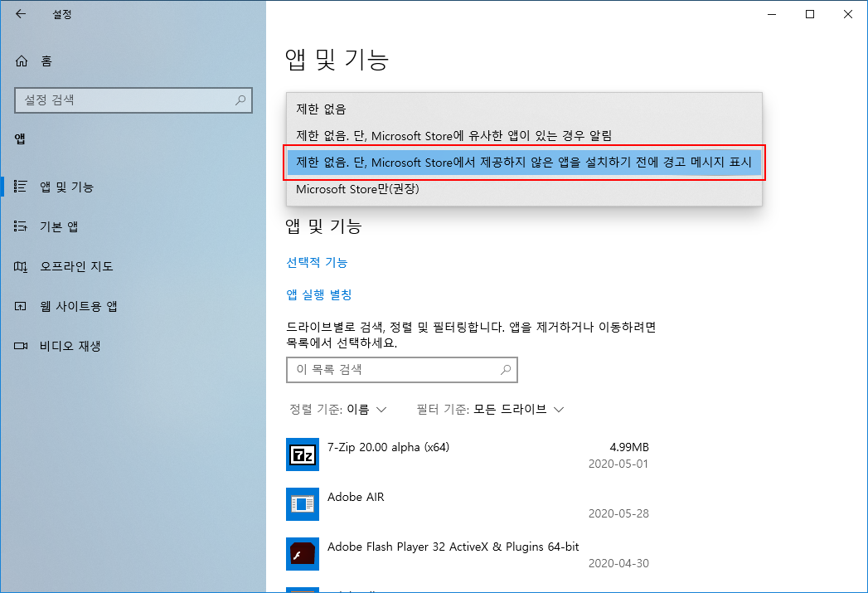Click the Home icon in sidebar

22,61
